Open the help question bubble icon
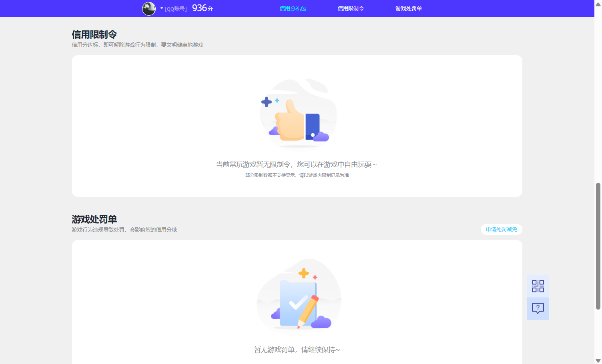Screen dimensions: 602x364 [x=538, y=308]
